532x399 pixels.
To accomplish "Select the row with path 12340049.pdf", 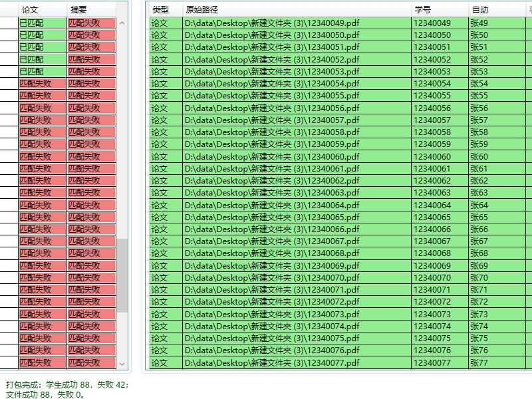I will point(272,23).
